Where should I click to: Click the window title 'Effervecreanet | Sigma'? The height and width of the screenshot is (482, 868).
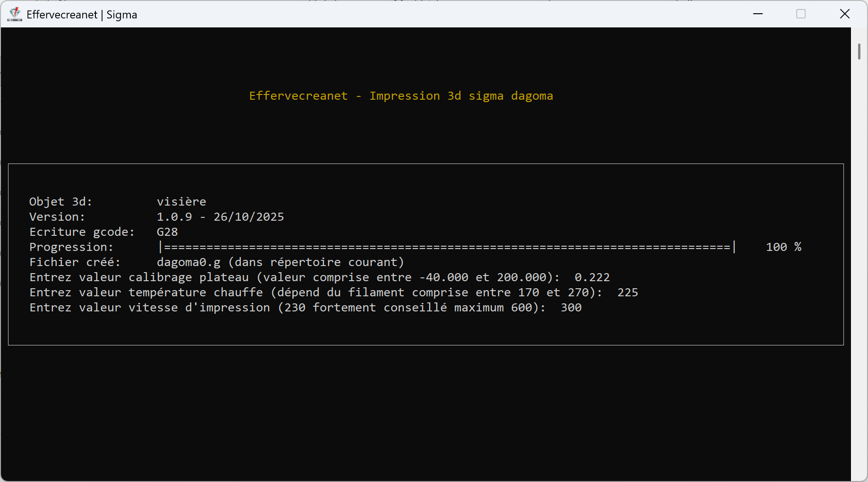82,15
